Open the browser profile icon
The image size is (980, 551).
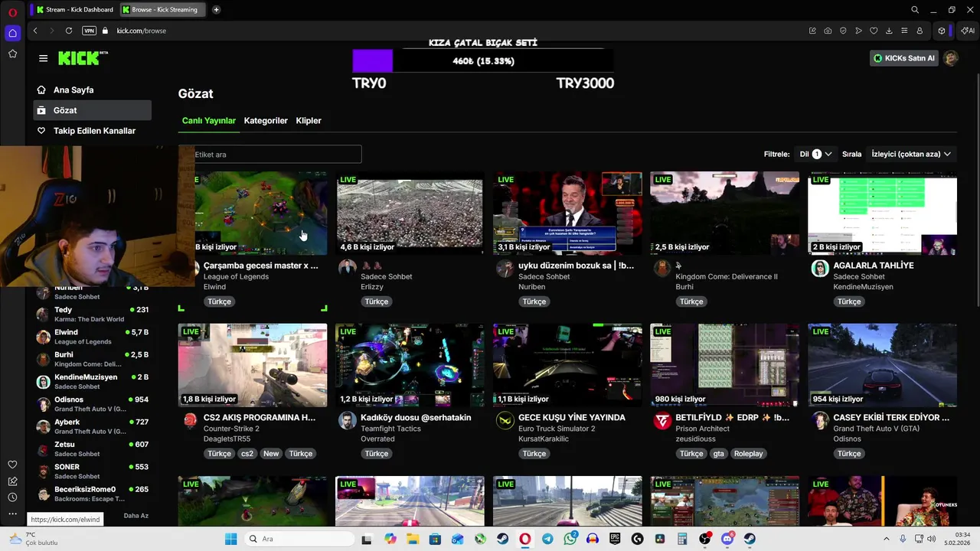pyautogui.click(x=920, y=31)
